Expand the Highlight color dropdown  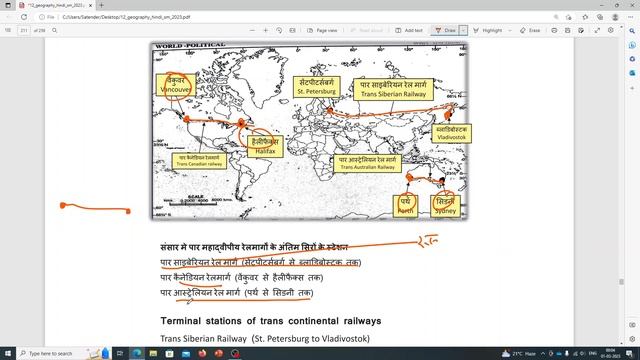click(x=510, y=30)
